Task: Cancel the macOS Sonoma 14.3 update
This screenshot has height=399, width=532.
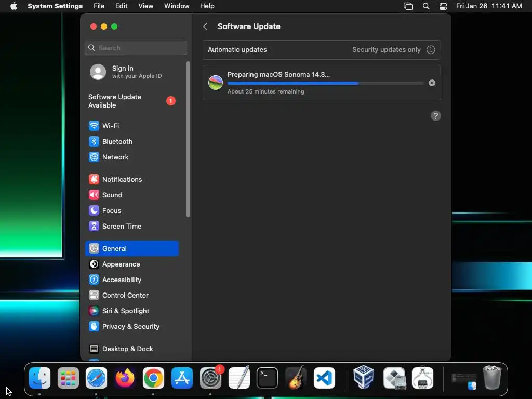Action: tap(432, 83)
